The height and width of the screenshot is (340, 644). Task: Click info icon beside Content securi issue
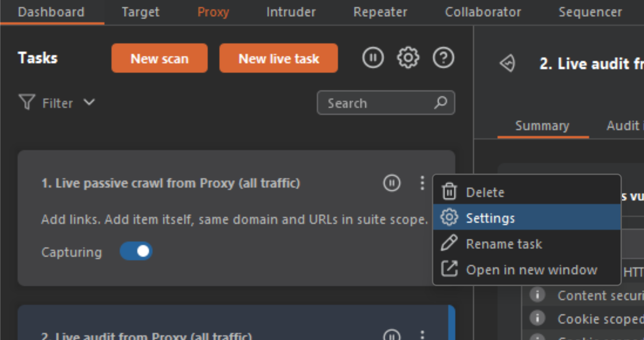pos(537,295)
